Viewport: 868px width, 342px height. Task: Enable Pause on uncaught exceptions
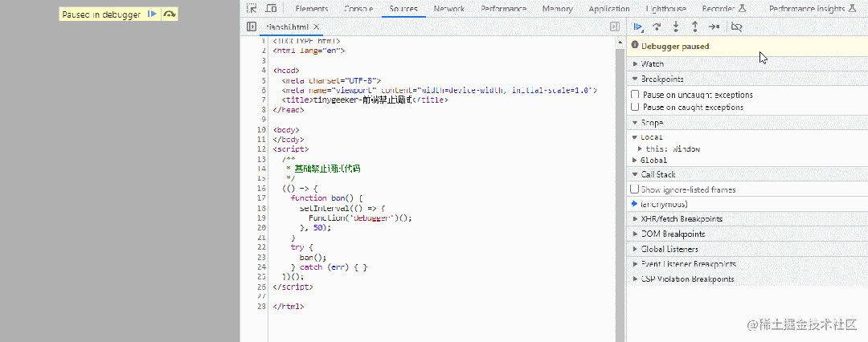click(x=635, y=95)
